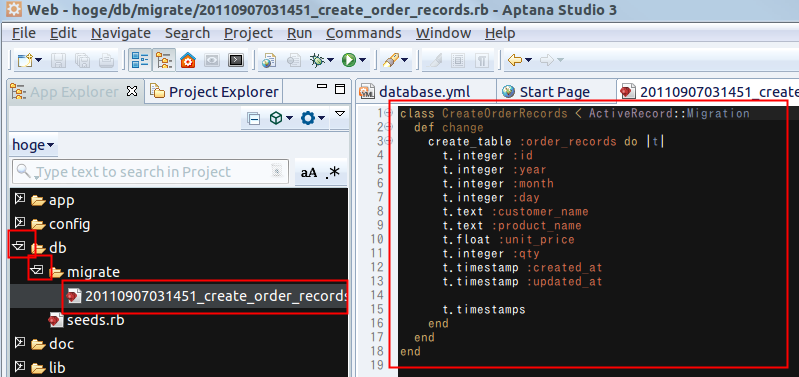The height and width of the screenshot is (377, 799).
Task: Toggle the App Explorer view toolbar button
Action: 140,61
